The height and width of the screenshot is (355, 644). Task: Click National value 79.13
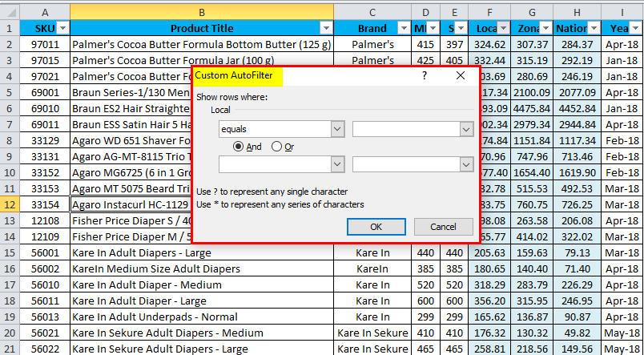click(x=577, y=252)
